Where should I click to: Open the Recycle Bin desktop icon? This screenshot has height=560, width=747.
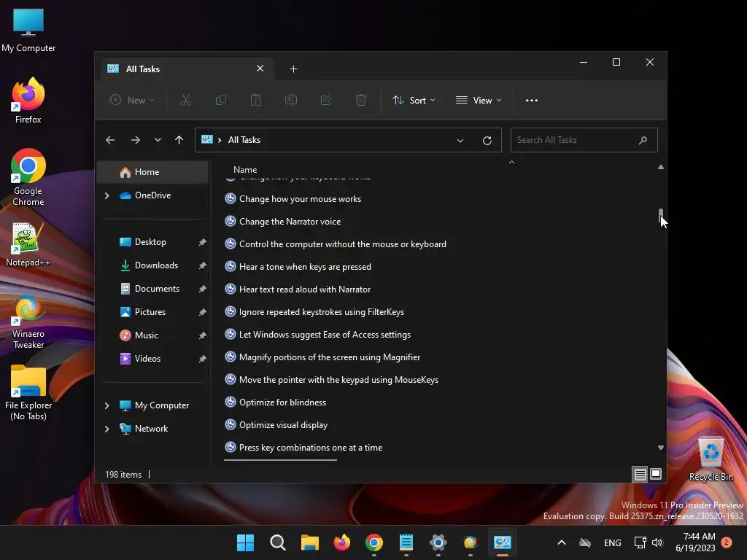tap(711, 459)
